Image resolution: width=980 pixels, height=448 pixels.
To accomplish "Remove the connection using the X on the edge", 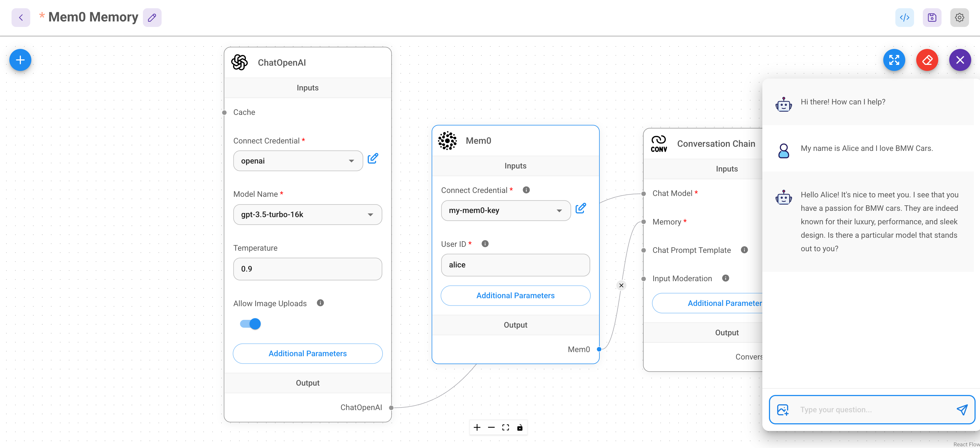I will coord(621,285).
